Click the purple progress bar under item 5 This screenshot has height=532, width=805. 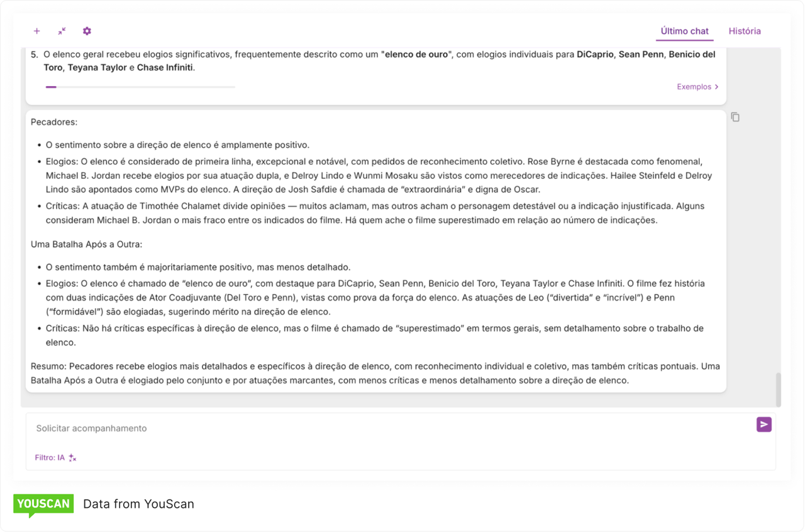pos(51,87)
